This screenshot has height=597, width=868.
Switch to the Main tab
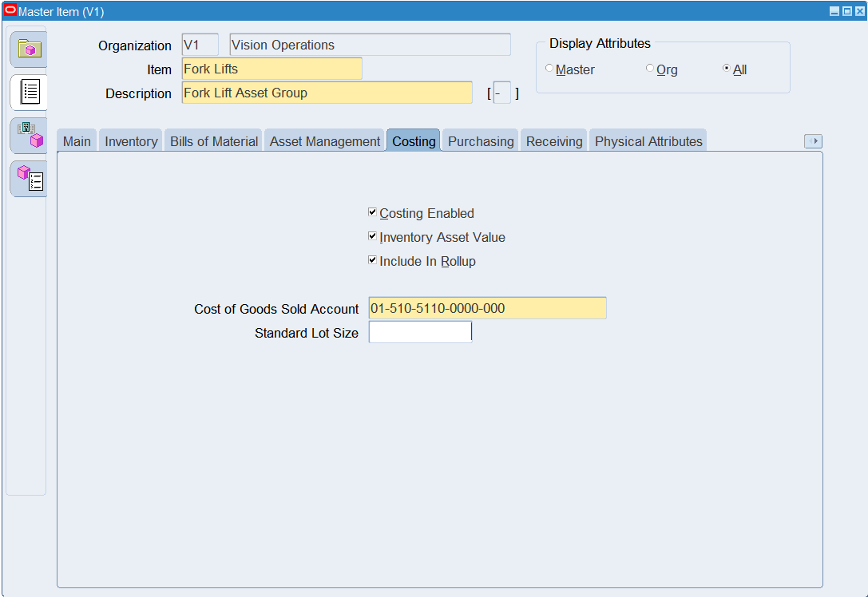(x=77, y=141)
